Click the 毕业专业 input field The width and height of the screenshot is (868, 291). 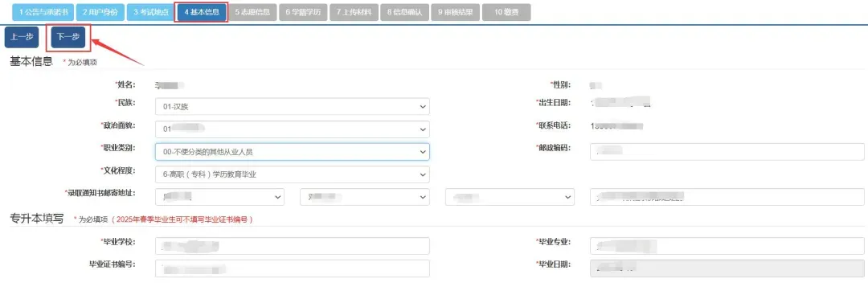click(727, 246)
